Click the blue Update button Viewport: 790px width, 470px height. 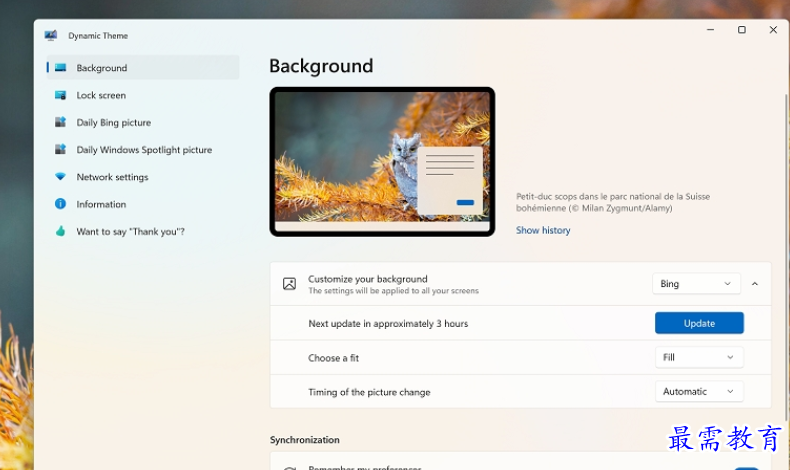pyautogui.click(x=699, y=323)
